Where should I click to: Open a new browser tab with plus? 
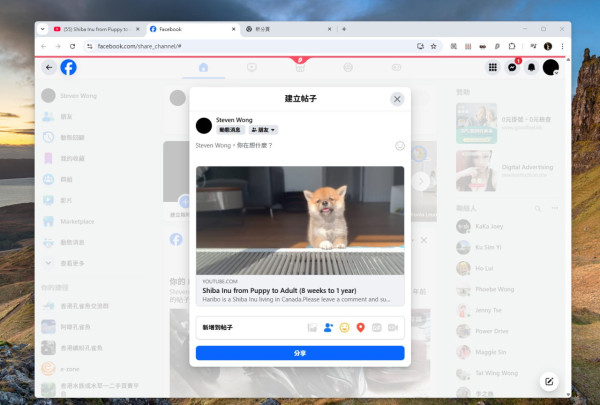tap(344, 29)
